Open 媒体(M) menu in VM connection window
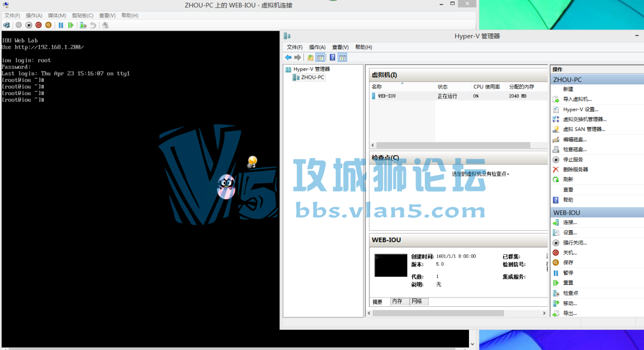The image size is (644, 350). click(57, 15)
